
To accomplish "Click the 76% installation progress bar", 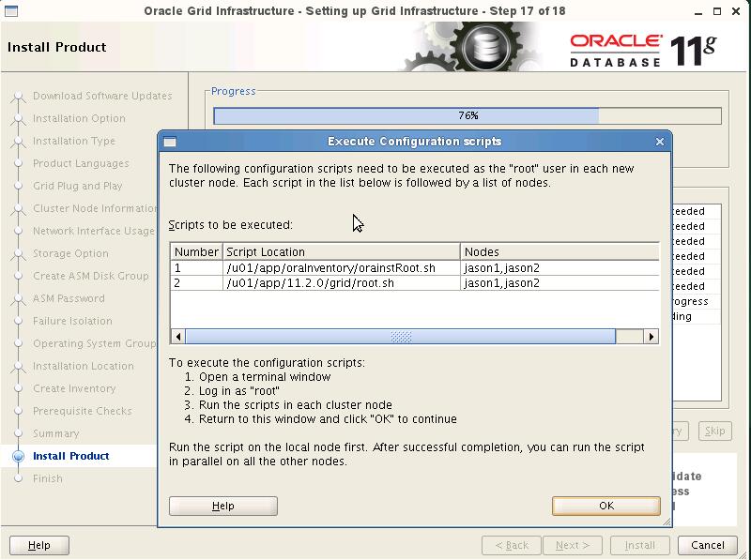I will tap(467, 115).
